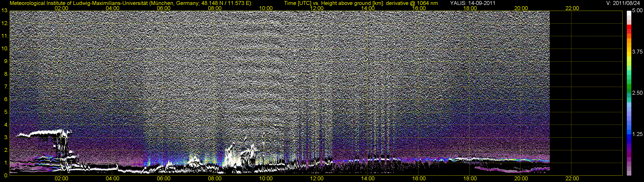644x182 pixels.
Task: Click the 'YALIS: 14-09-2011' date label
Action: pyautogui.click(x=472, y=3)
